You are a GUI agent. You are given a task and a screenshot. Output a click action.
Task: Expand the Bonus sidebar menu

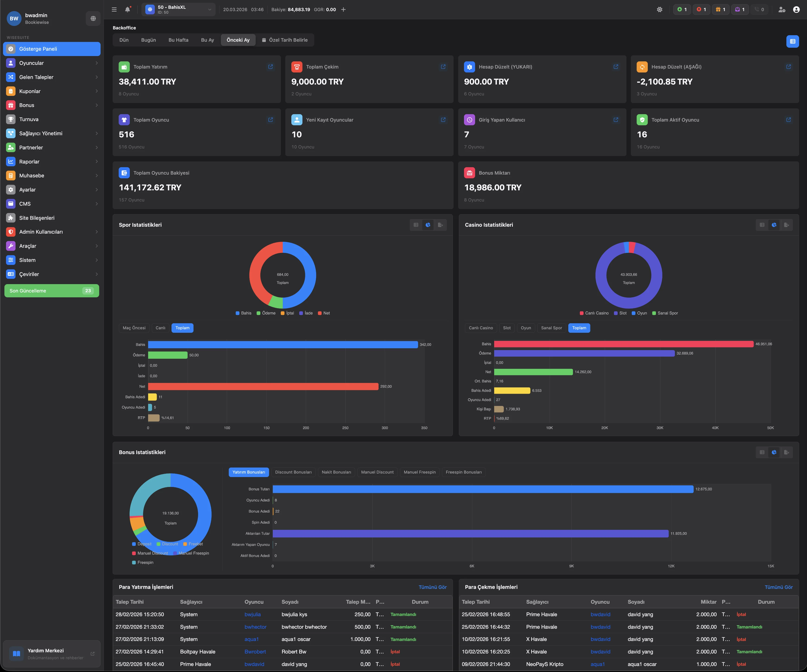[52, 105]
